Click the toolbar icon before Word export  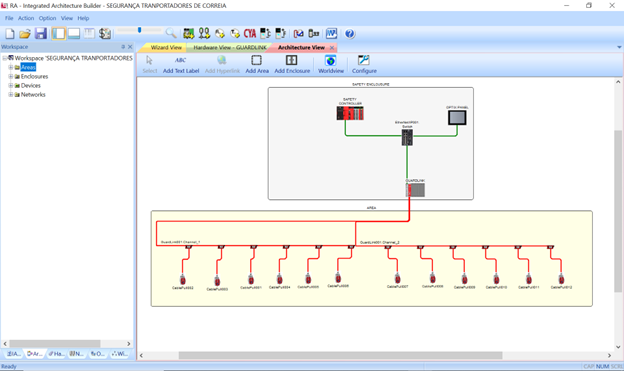point(314,34)
